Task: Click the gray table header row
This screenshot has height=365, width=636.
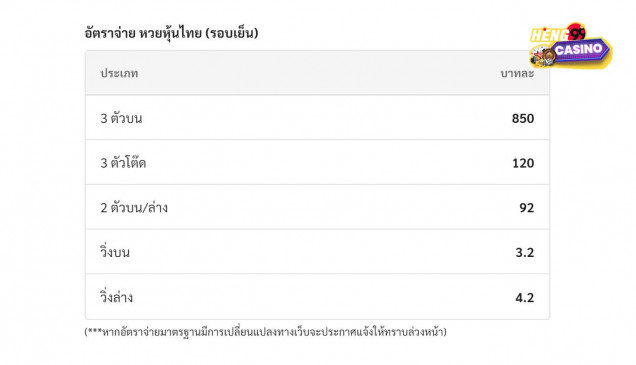Action: (318, 73)
